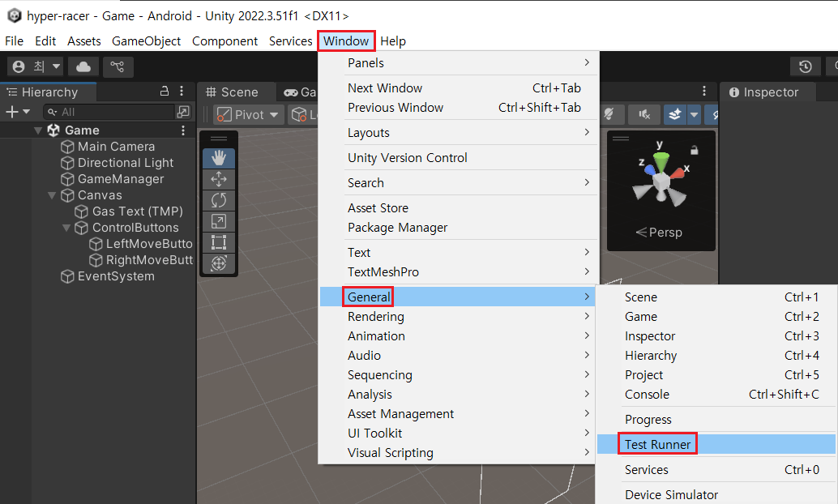Select the EventSystem object
Screen dimensions: 838x504
pyautogui.click(x=116, y=276)
